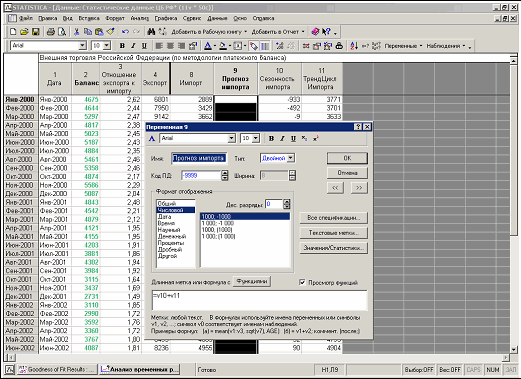
Task: Open the variable type dropdown
Action: (x=291, y=158)
